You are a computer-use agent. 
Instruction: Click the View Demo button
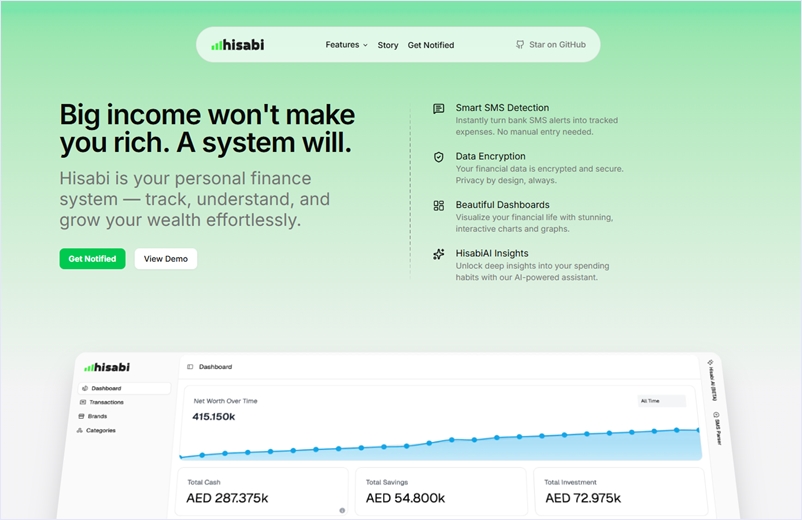[166, 259]
